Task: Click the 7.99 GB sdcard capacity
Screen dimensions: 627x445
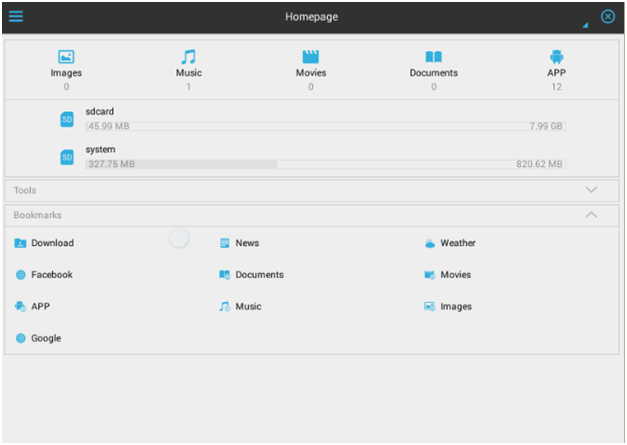Action: tap(546, 126)
